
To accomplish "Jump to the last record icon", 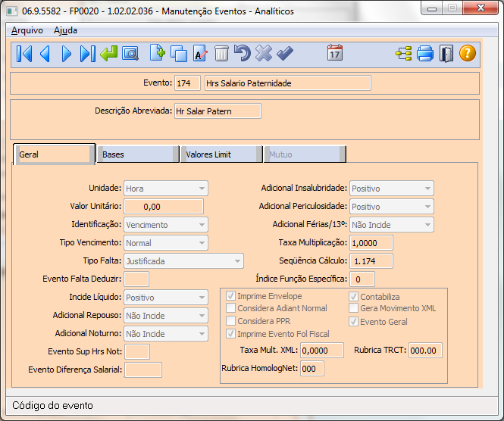I will [x=87, y=53].
